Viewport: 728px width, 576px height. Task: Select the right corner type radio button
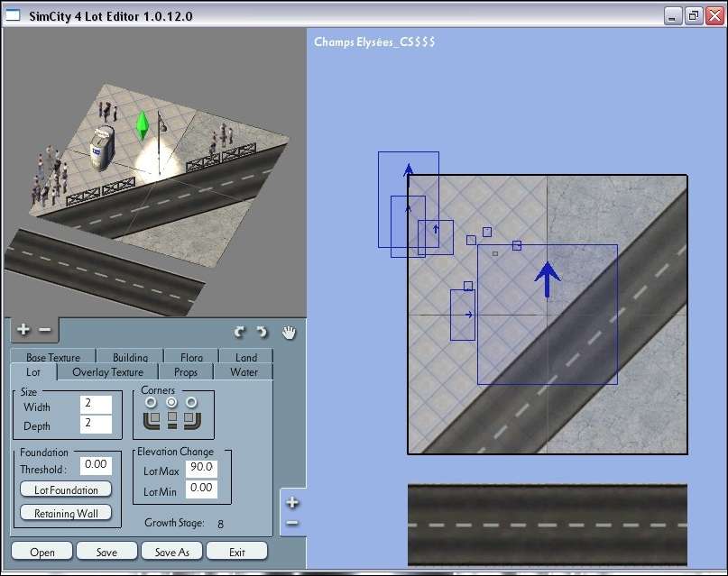tap(191, 403)
